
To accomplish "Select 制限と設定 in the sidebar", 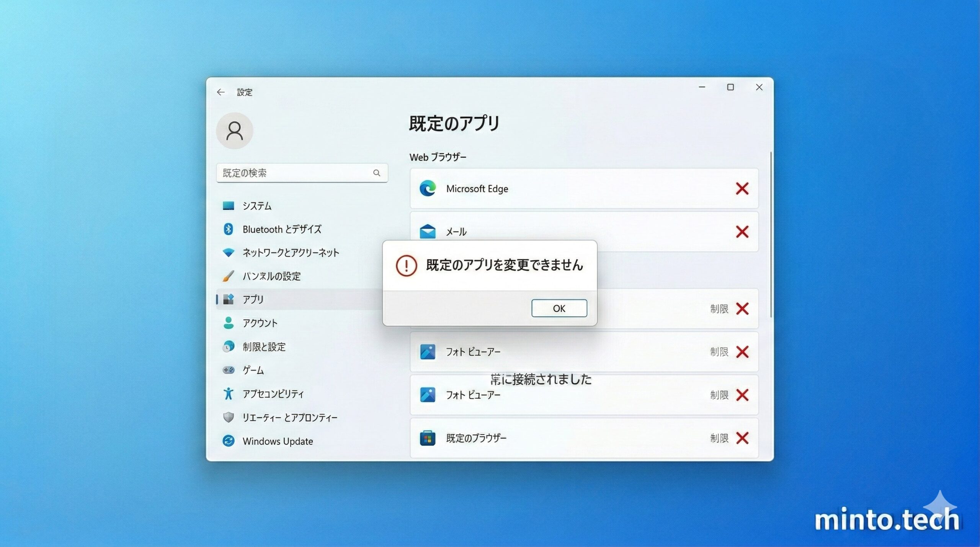I will [228, 347].
